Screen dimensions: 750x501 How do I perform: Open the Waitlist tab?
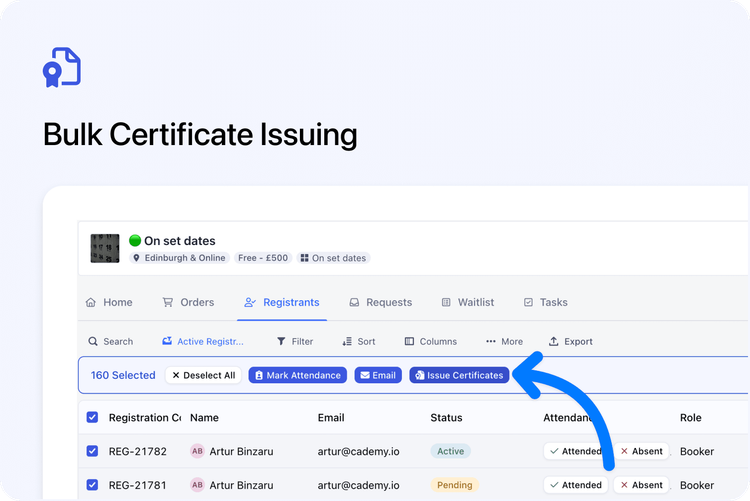pyautogui.click(x=468, y=302)
